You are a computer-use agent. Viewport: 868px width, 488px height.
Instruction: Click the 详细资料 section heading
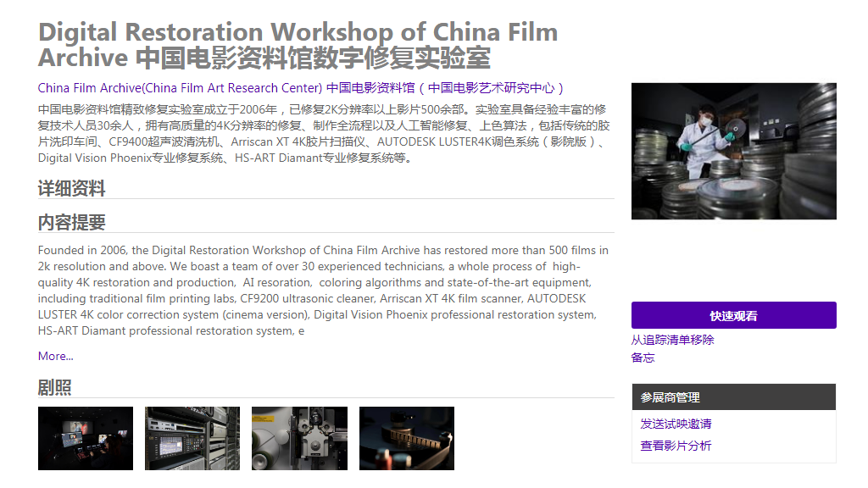pos(71,188)
